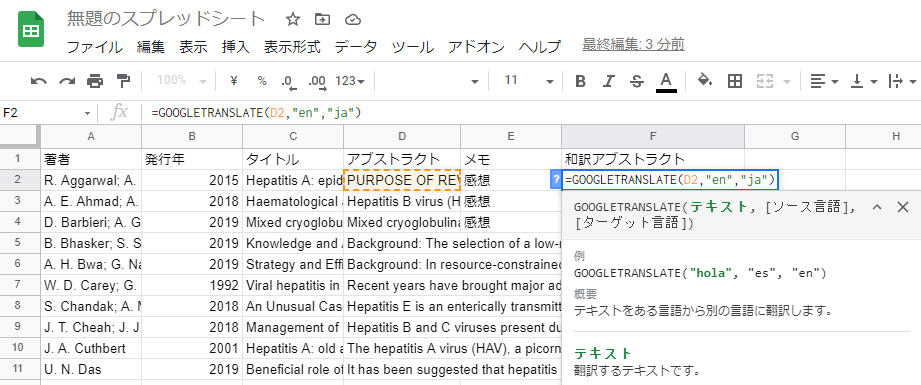Click the move to folder icon
921x385 pixels.
coord(322,19)
